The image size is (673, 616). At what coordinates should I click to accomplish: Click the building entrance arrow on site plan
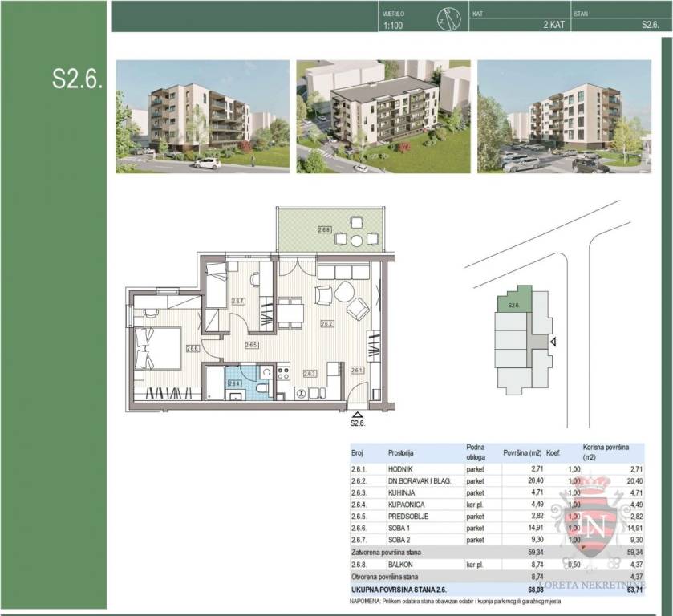pos(553,341)
